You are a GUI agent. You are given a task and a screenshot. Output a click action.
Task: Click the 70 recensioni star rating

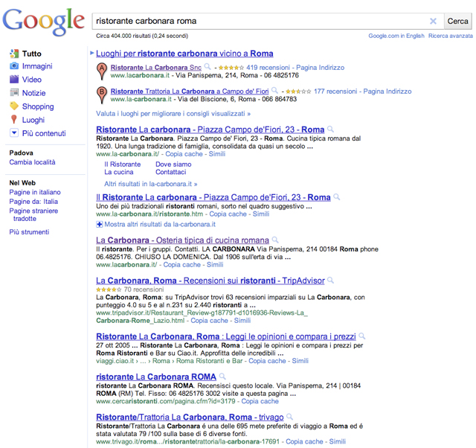pyautogui.click(x=109, y=289)
